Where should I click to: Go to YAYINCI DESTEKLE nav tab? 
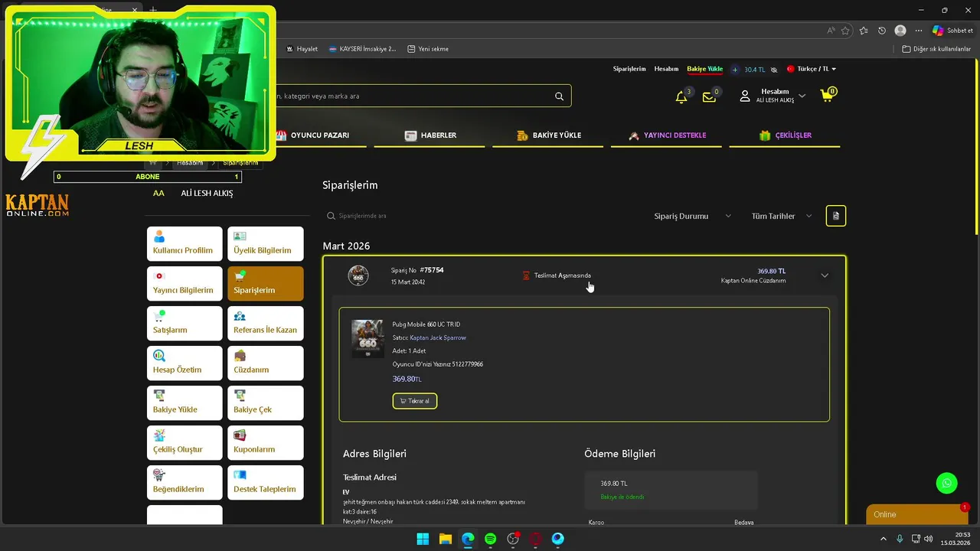click(667, 135)
